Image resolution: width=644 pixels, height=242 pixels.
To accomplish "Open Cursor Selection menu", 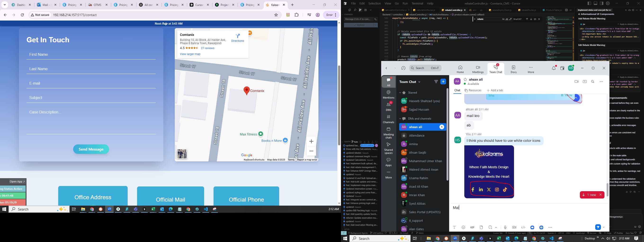I will click(375, 4).
